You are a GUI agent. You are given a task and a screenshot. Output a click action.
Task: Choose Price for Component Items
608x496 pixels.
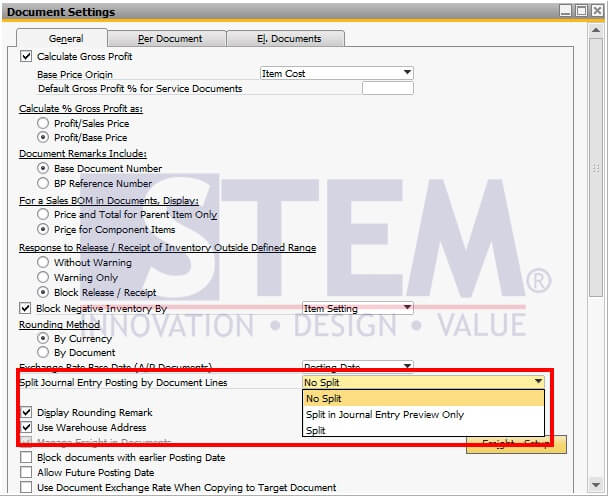click(43, 229)
